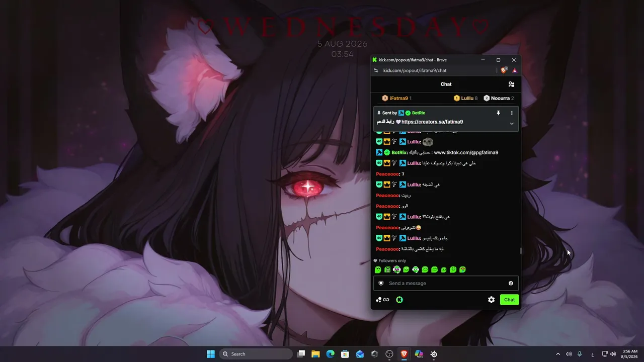This screenshot has width=644, height=362.
Task: Open the Windows Start menu
Action: point(211,354)
